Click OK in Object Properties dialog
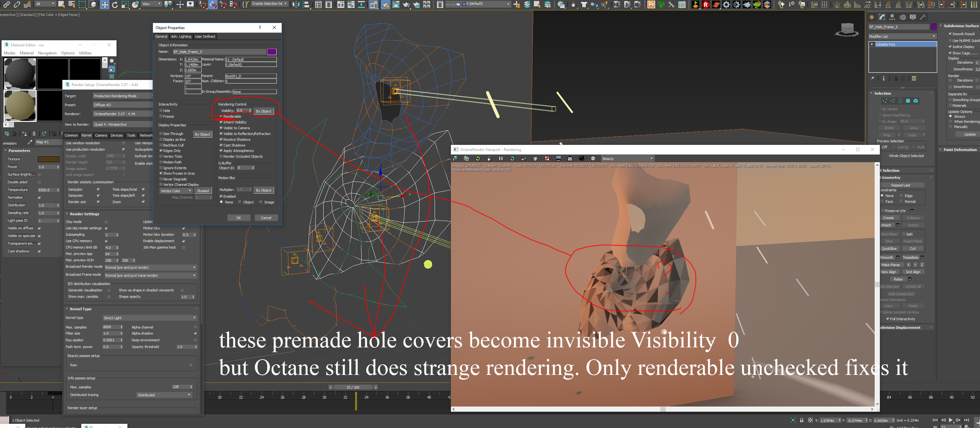This screenshot has width=980, height=428. pyautogui.click(x=238, y=218)
